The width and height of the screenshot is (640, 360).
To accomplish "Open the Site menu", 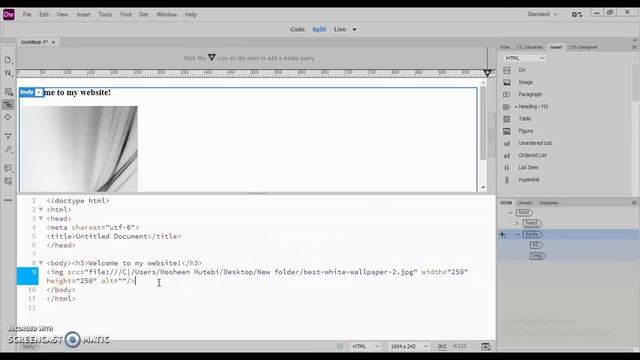I will [143, 14].
